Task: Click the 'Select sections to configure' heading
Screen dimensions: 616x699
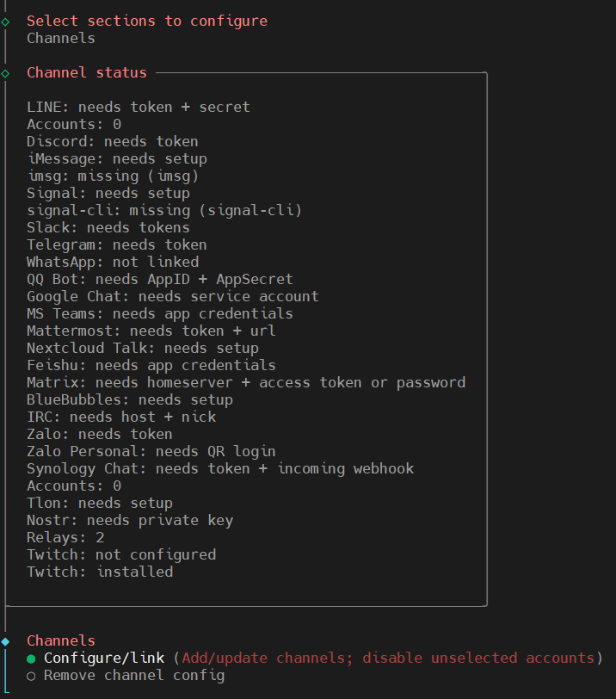Action: 147,21
